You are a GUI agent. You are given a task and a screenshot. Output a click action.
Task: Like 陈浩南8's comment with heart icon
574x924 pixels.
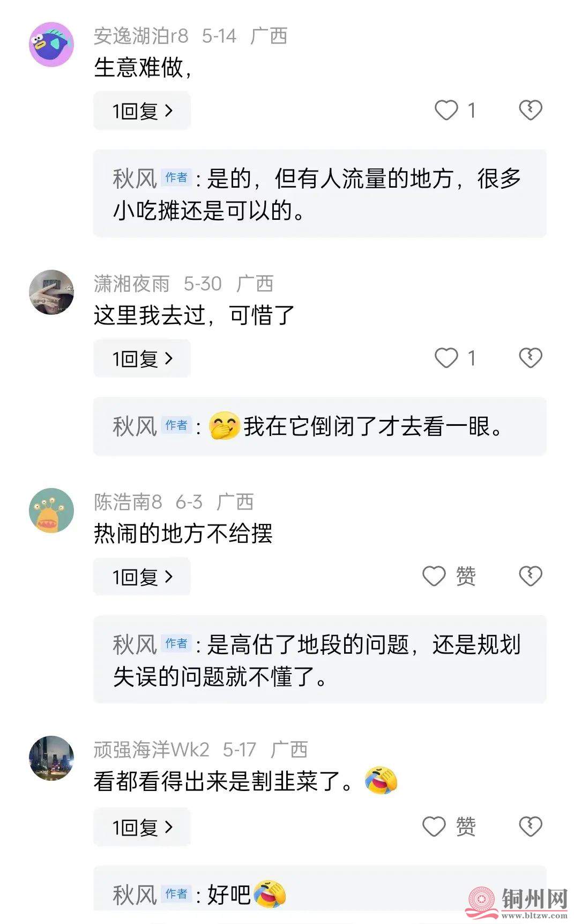434,576
